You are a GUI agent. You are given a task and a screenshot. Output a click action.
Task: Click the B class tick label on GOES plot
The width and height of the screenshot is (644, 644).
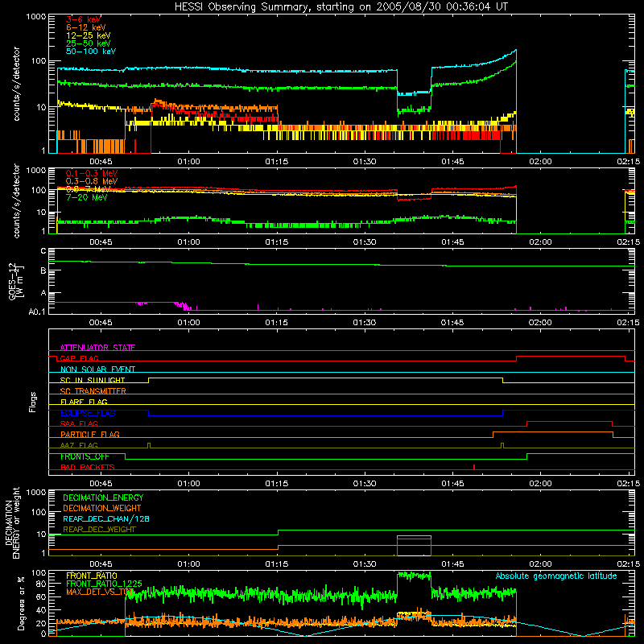pyautogui.click(x=43, y=270)
